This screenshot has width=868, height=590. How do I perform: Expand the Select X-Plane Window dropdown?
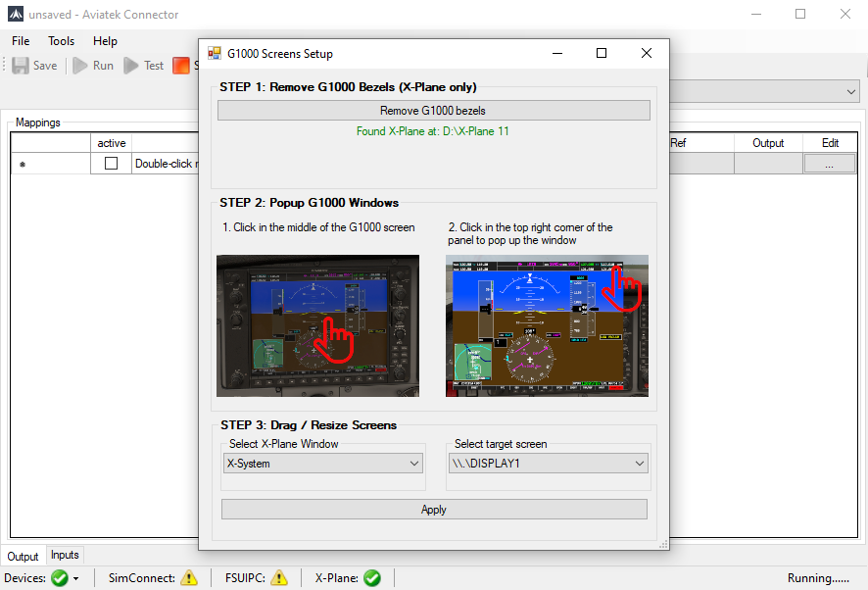(323, 464)
